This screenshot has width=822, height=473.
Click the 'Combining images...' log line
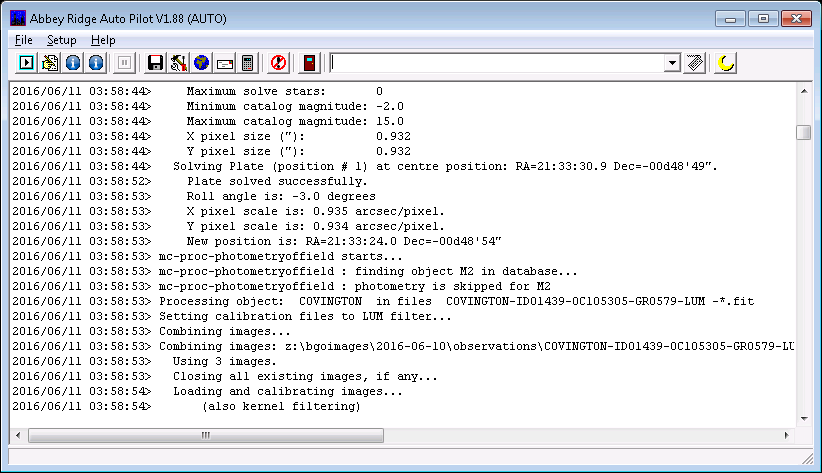(x=152, y=331)
